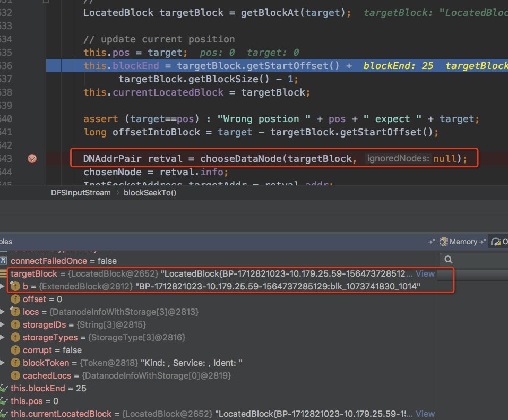The image size is (508, 420).
Task: Click the primitive type icon beside connectFailedOnce
Action: 4,261
